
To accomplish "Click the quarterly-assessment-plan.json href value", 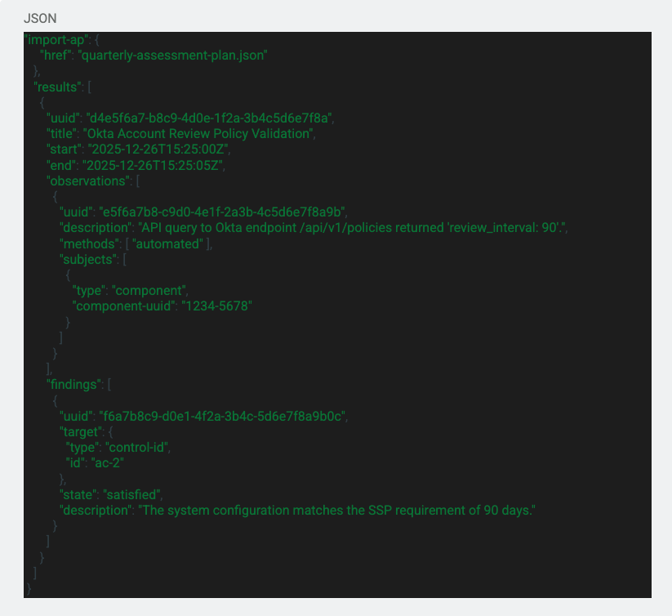I will pyautogui.click(x=173, y=55).
